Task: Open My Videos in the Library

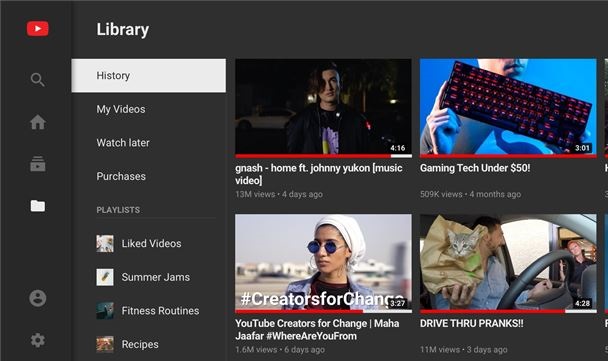Action: [121, 109]
